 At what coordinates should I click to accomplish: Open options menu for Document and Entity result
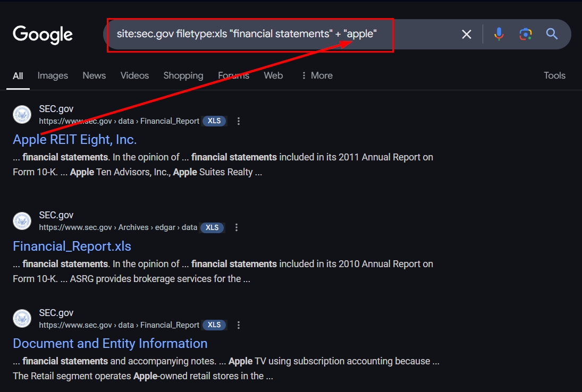click(239, 325)
